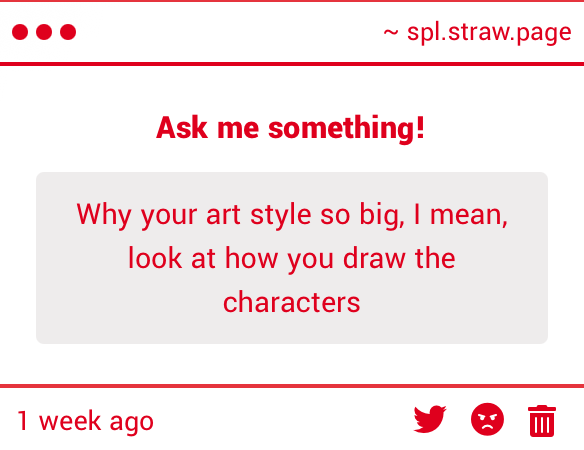The width and height of the screenshot is (584, 450).
Task: Click the first red dot in header
Action: point(20,32)
